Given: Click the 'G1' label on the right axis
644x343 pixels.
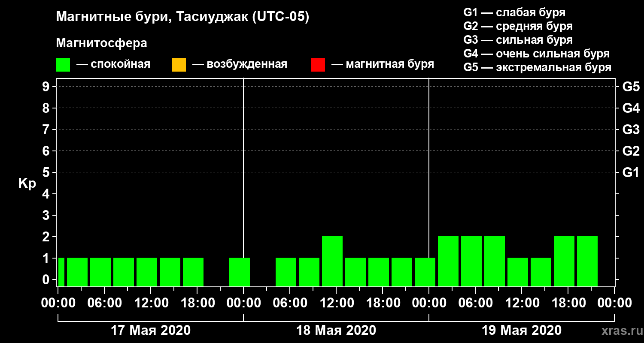Looking at the screenshot, I should pos(631,172).
